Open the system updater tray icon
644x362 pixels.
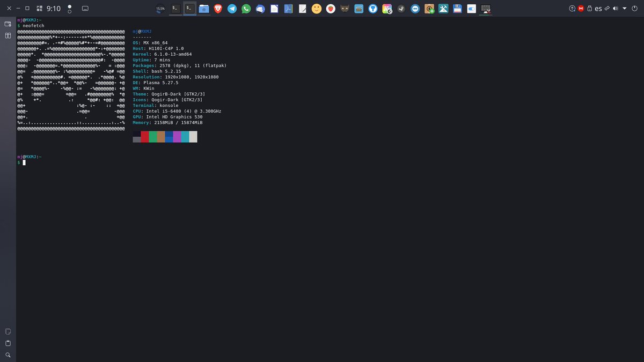click(572, 9)
